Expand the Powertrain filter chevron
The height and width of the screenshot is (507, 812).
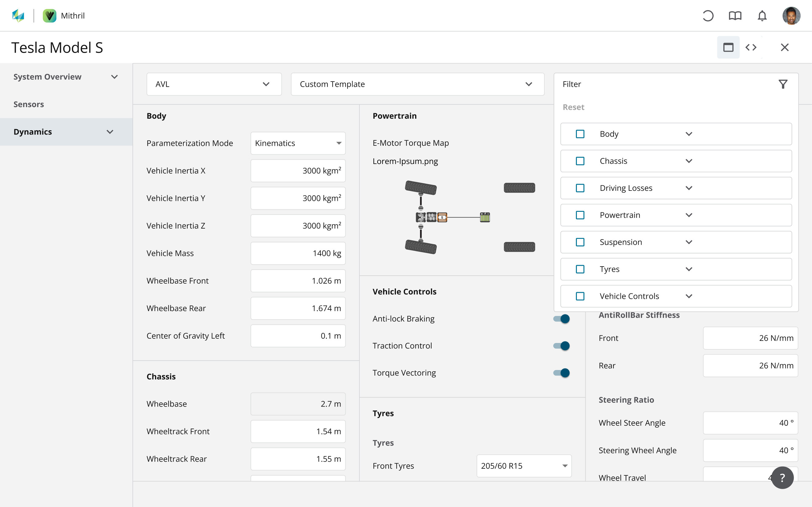coord(689,215)
